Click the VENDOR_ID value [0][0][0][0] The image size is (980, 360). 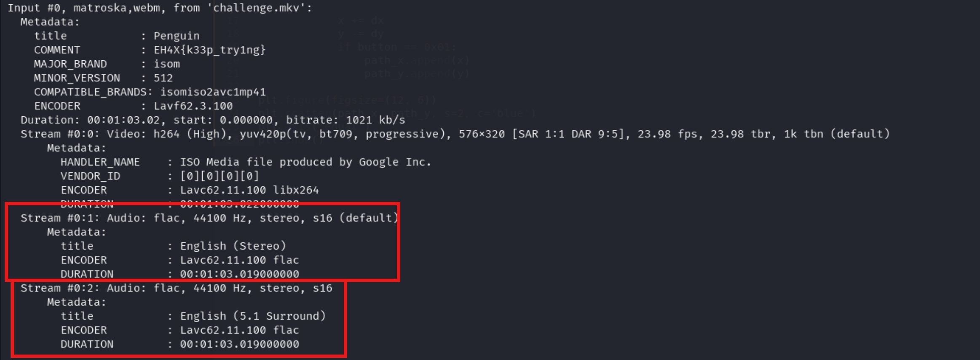[x=219, y=176]
